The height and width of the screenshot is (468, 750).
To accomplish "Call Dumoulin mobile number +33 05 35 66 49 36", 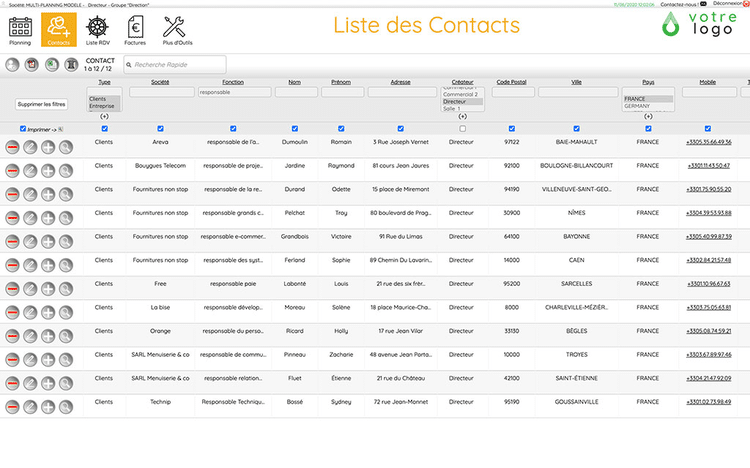I will pos(709,142).
